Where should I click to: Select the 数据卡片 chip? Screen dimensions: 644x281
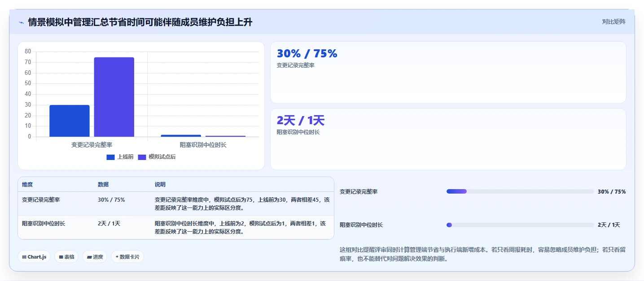tap(127, 257)
